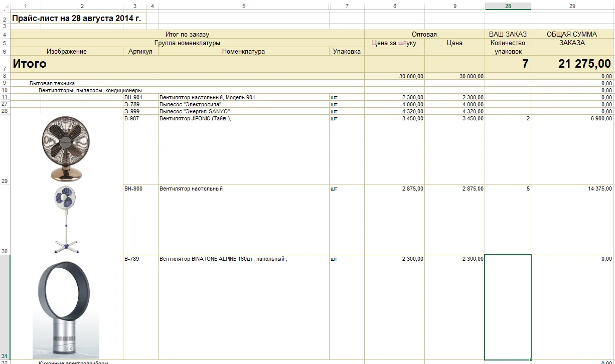Select 'Вентилятор BINATONE ALPINE 160вт' cell
The width and height of the screenshot is (615, 364).
click(244, 307)
